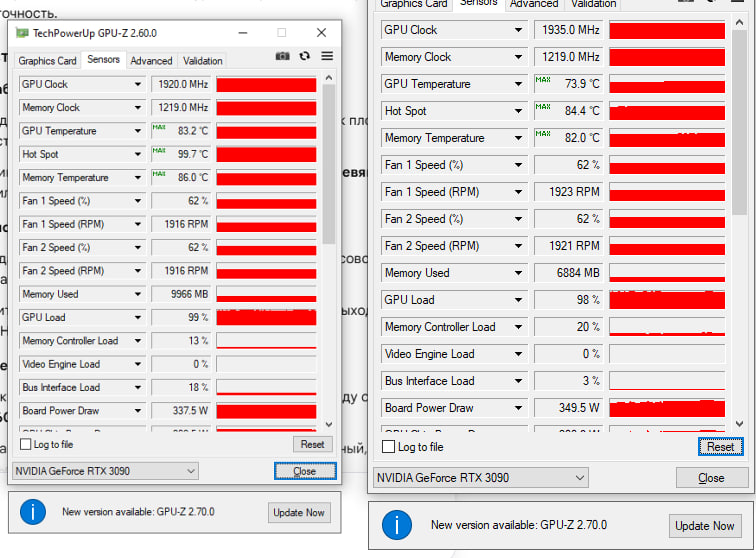
Task: Switch to the Advanced tab in the left window
Action: pos(151,61)
